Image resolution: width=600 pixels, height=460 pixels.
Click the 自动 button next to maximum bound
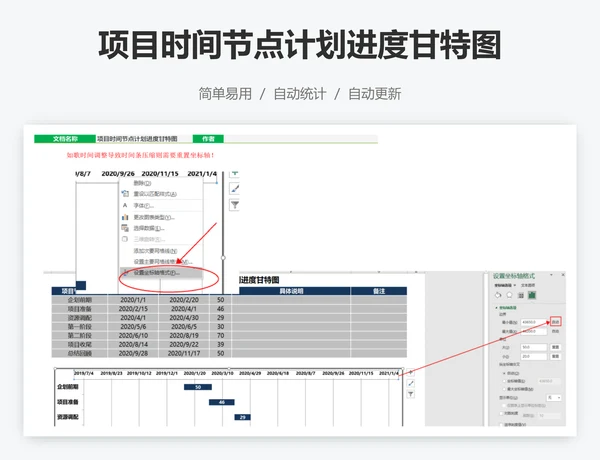[x=556, y=331]
